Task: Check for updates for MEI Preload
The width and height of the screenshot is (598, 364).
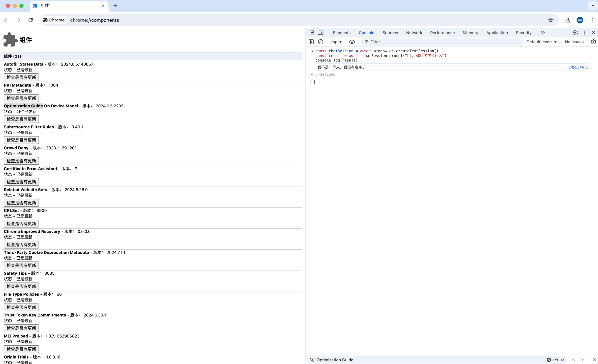Action: 21,349
